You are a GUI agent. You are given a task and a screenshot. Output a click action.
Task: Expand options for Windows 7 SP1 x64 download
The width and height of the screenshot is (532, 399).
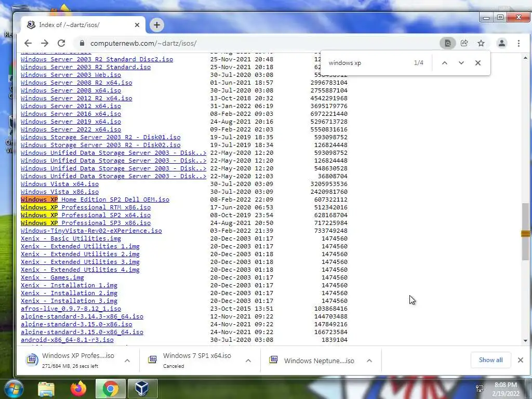point(248,361)
